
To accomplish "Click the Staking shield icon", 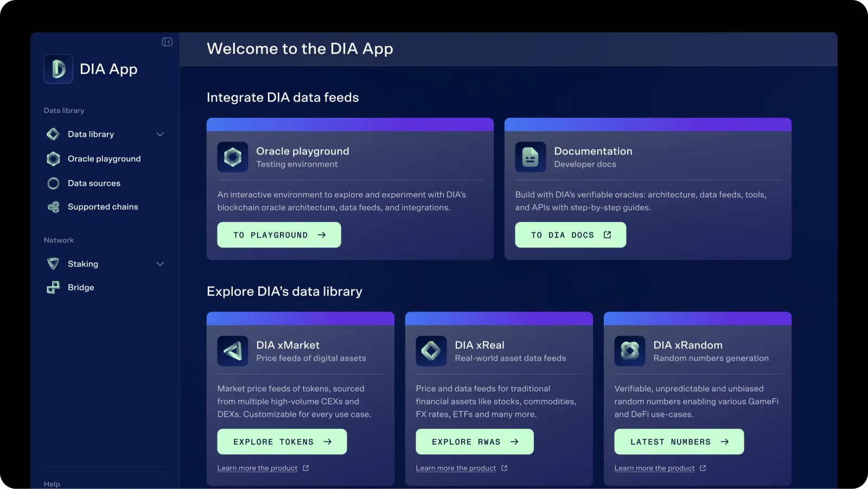I will (x=53, y=264).
